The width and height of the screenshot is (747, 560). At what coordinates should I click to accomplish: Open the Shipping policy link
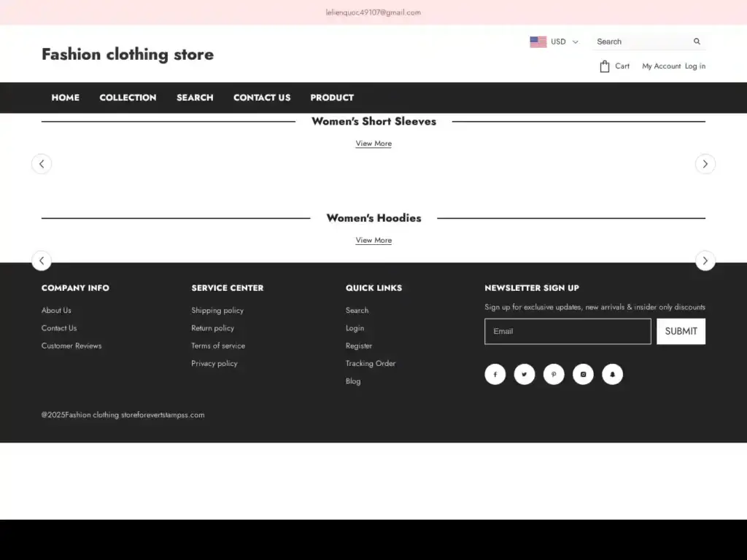click(x=217, y=311)
